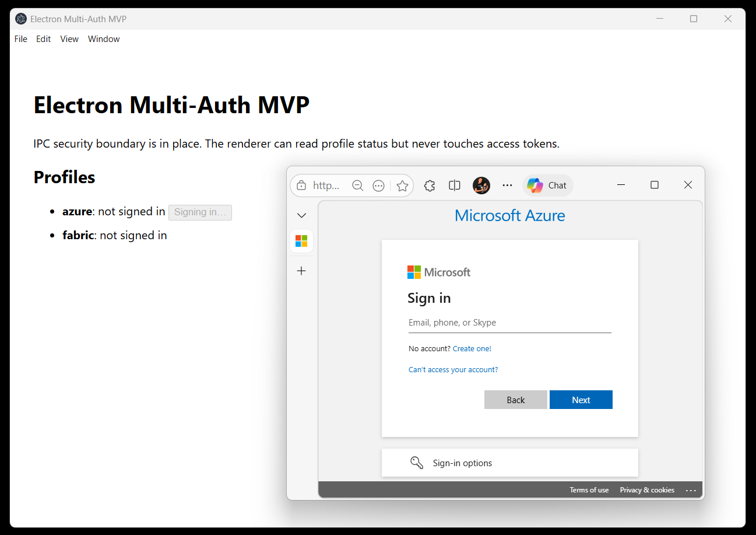Open the File menu
This screenshot has width=756, height=535.
coord(21,39)
